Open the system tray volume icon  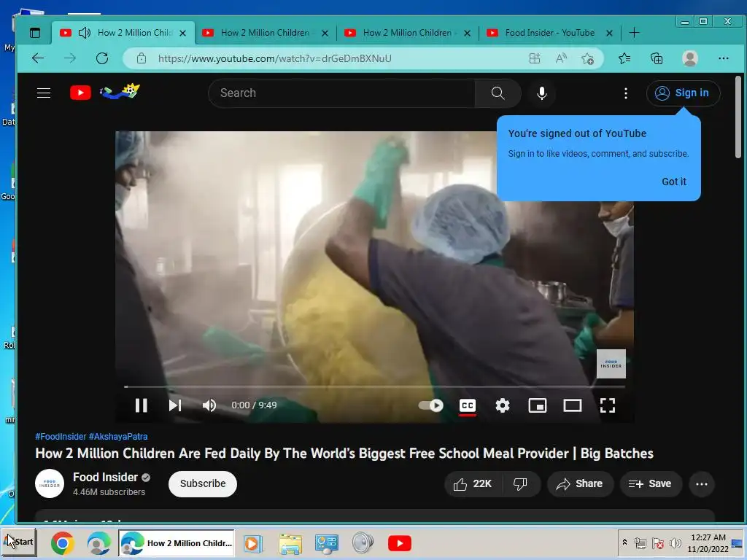(675, 542)
